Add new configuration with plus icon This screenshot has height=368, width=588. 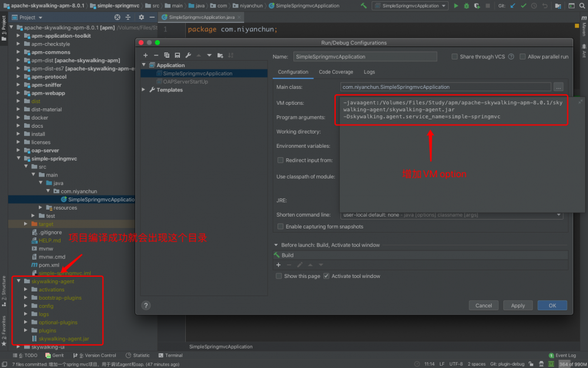pyautogui.click(x=146, y=55)
